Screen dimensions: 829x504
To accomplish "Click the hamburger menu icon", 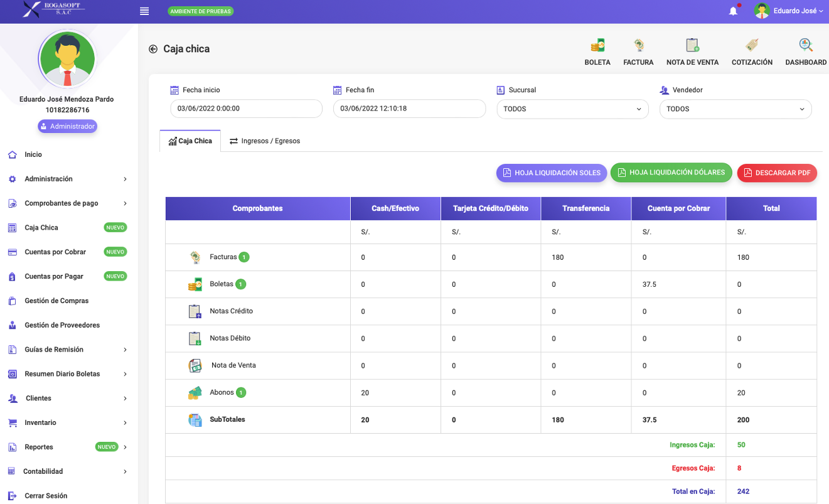I will coord(144,11).
